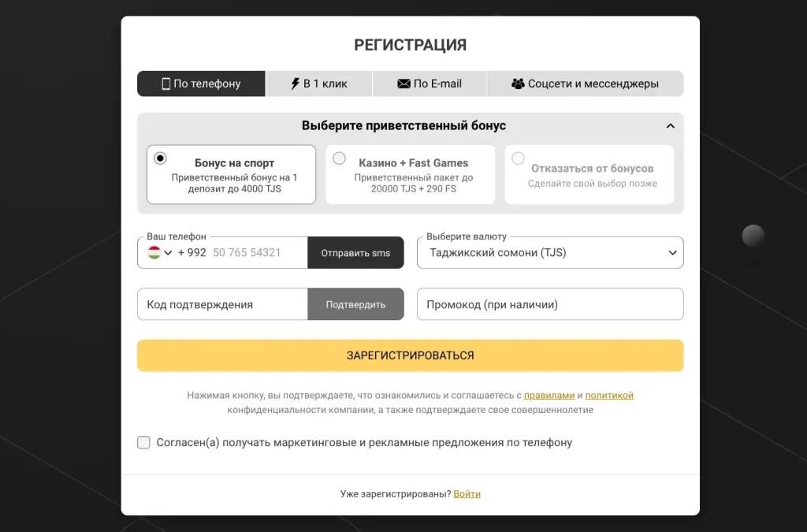Click the Подтвердить button
Screen dimensions: 807x532
coord(355,304)
